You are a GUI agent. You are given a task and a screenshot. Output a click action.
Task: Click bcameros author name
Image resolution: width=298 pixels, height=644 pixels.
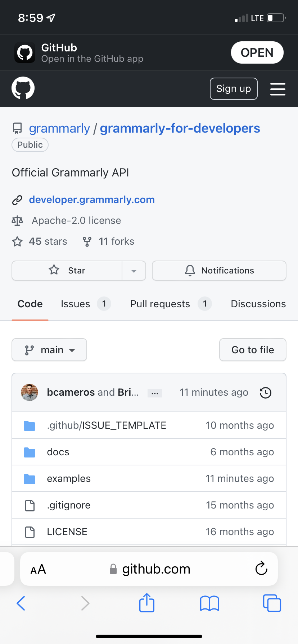click(x=71, y=392)
